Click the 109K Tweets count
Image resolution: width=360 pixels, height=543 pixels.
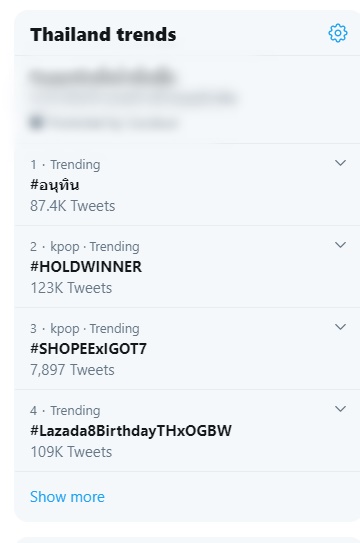[71, 452]
